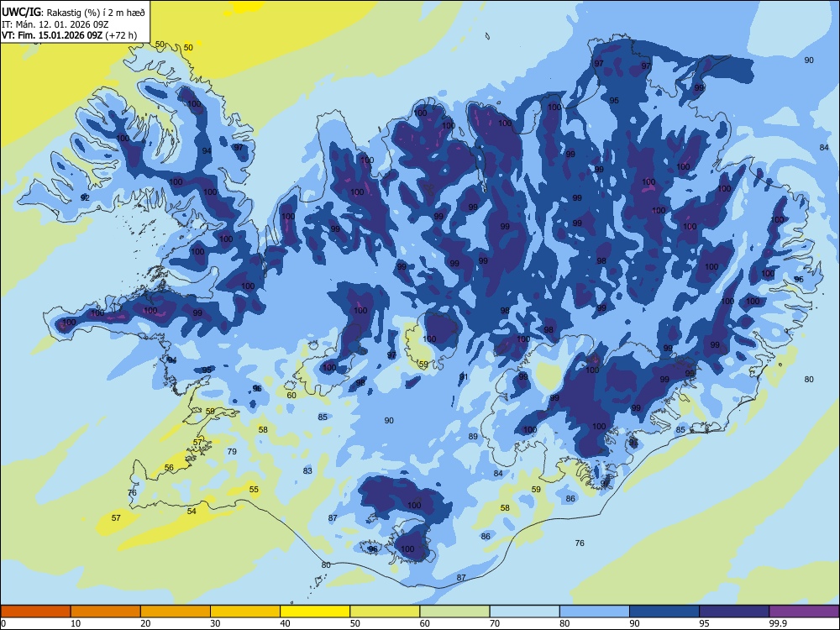This screenshot has width=840, height=630.
Task: Select the map humidity value "60"
Action: click(x=291, y=396)
